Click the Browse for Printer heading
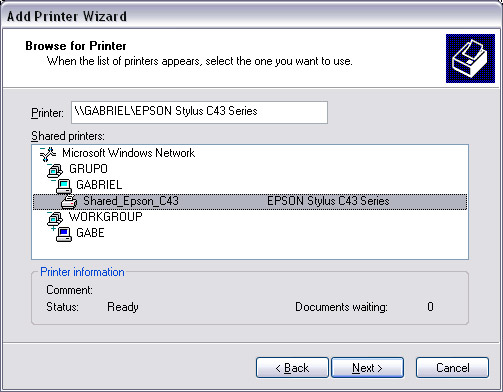This screenshot has height=392, width=503. tap(76, 46)
